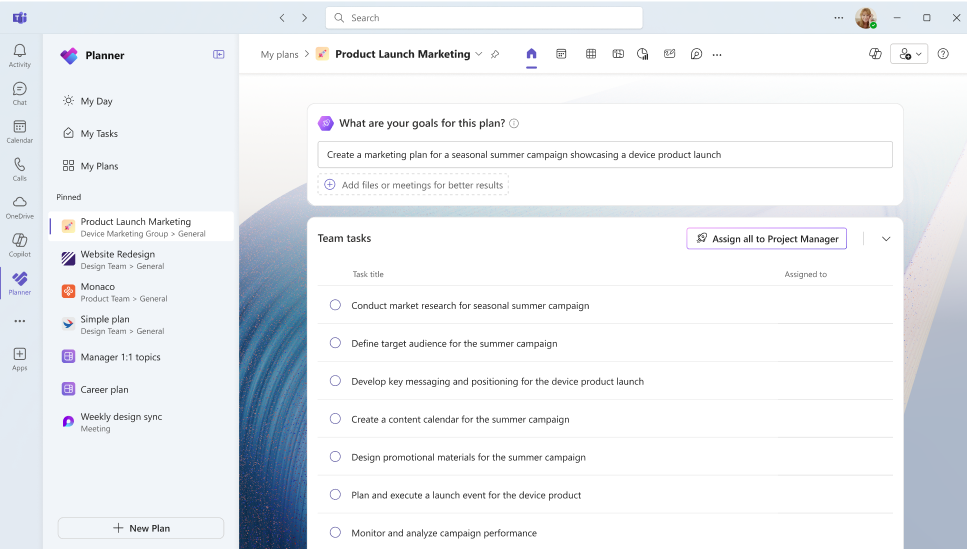Screen dimensions: 967x549
Task: Open Copilot in the Teams rail
Action: click(x=20, y=245)
